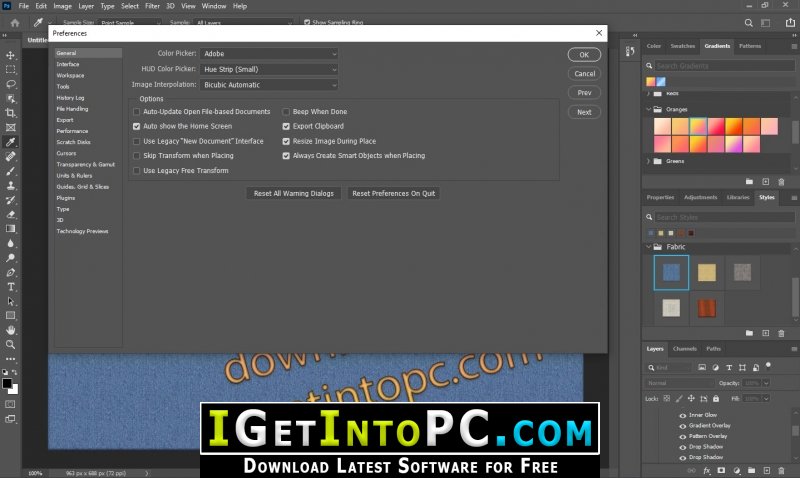The width and height of the screenshot is (800, 478).
Task: Select the Move tool
Action: (10, 55)
